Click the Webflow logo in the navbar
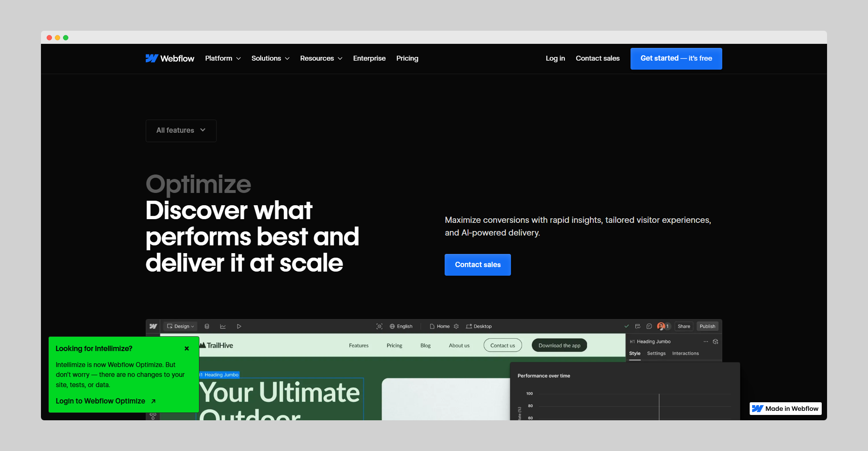The image size is (868, 451). point(170,59)
